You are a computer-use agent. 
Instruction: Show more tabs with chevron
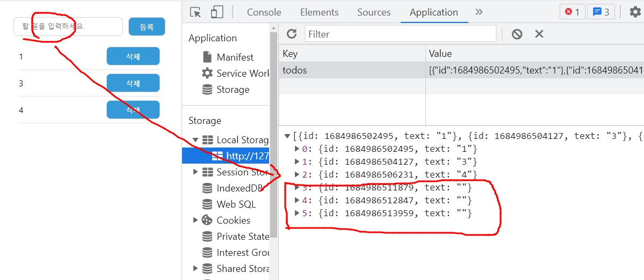click(479, 12)
